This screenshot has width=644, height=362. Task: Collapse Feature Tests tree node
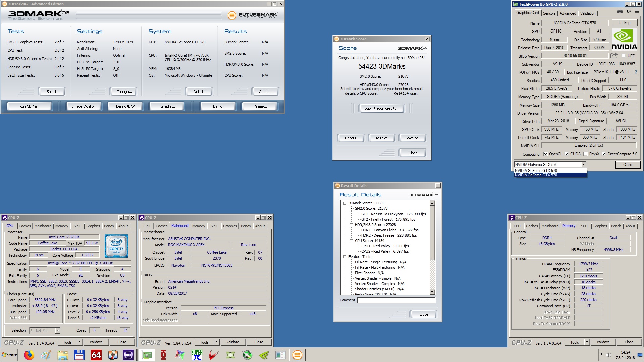pyautogui.click(x=345, y=257)
